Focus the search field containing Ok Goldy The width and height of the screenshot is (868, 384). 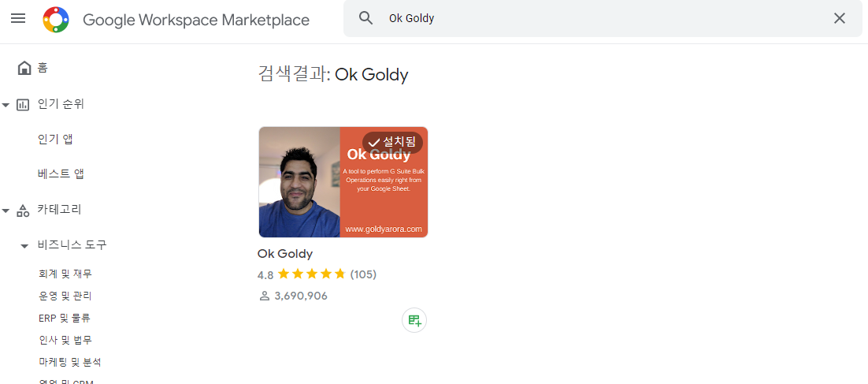603,18
